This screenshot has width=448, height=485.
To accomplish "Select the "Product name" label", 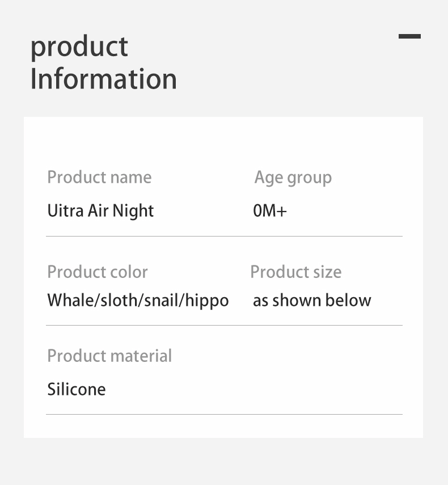I will click(x=99, y=178).
